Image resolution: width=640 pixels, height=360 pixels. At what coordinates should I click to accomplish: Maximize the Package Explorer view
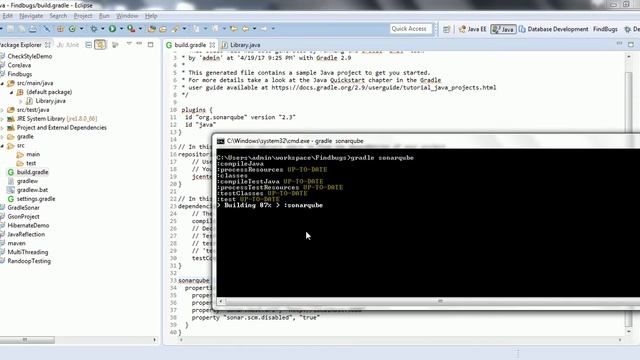coord(151,44)
